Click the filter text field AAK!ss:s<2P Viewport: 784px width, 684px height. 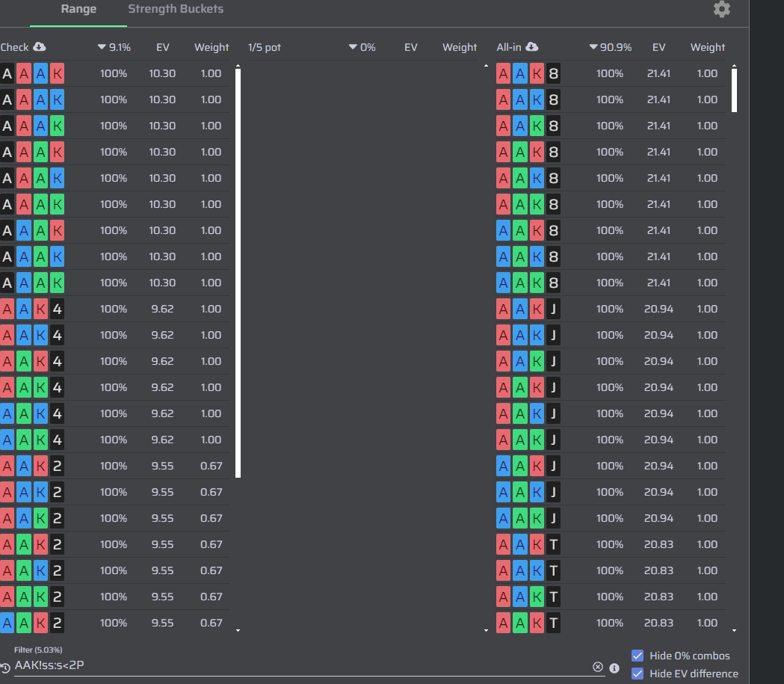[303, 665]
